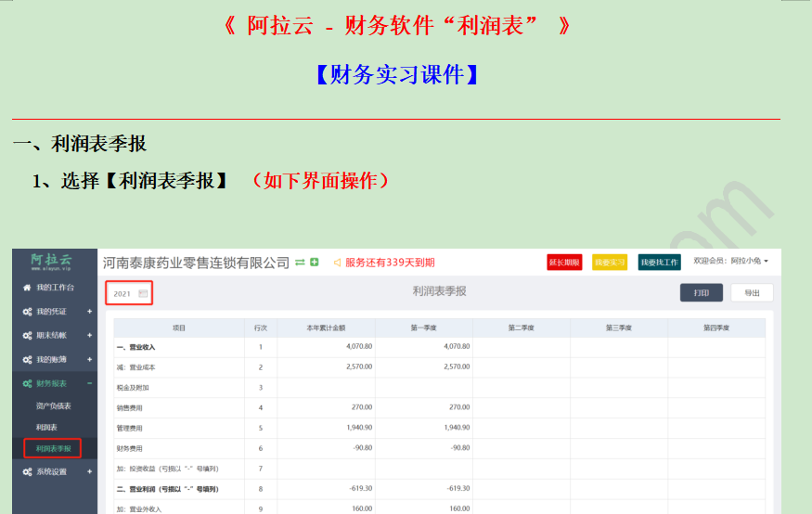This screenshot has width=812, height=514.
Task: Click the gear icon beside 系统设置
Action: tap(27, 471)
